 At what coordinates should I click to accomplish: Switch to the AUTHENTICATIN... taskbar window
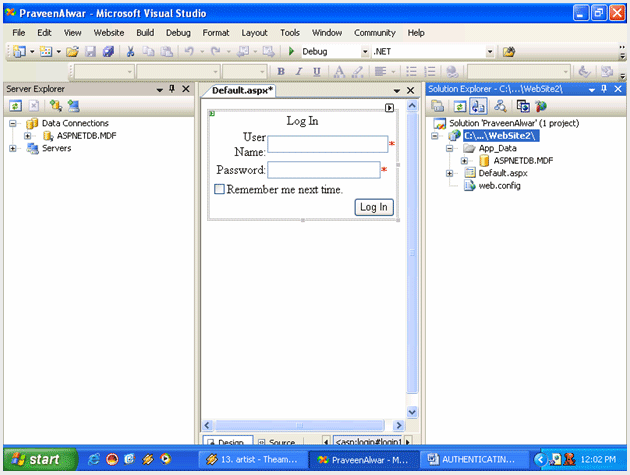[x=473, y=459]
